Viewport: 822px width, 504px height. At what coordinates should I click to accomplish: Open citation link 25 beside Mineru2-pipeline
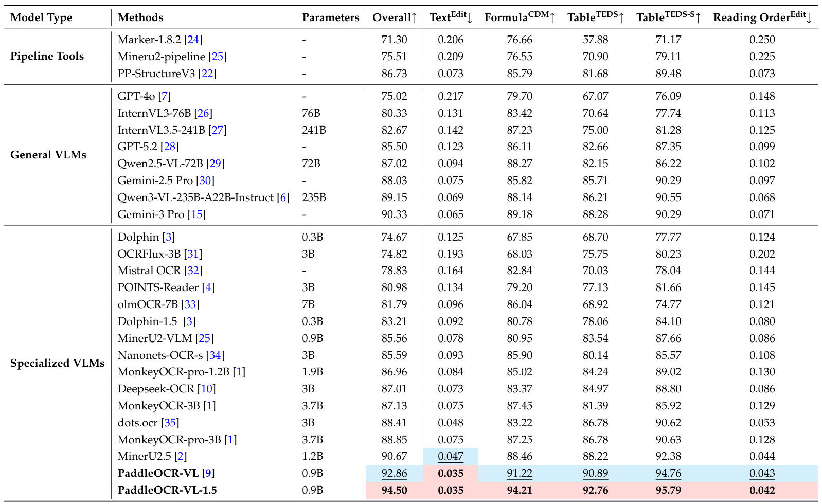click(218, 57)
